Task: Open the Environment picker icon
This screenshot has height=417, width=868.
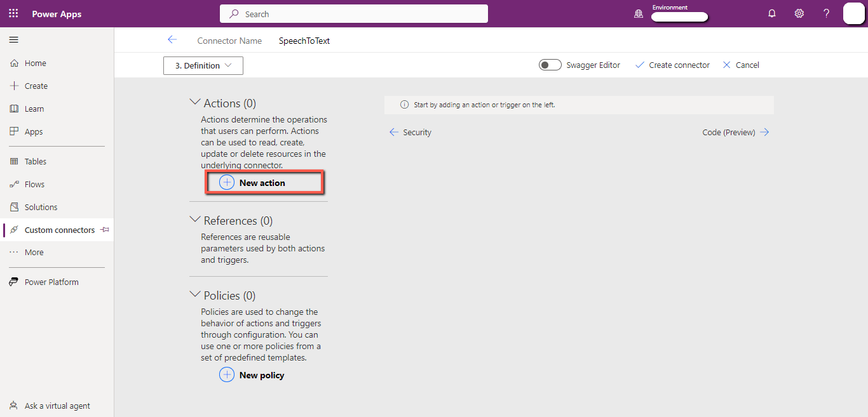Action: click(x=639, y=13)
